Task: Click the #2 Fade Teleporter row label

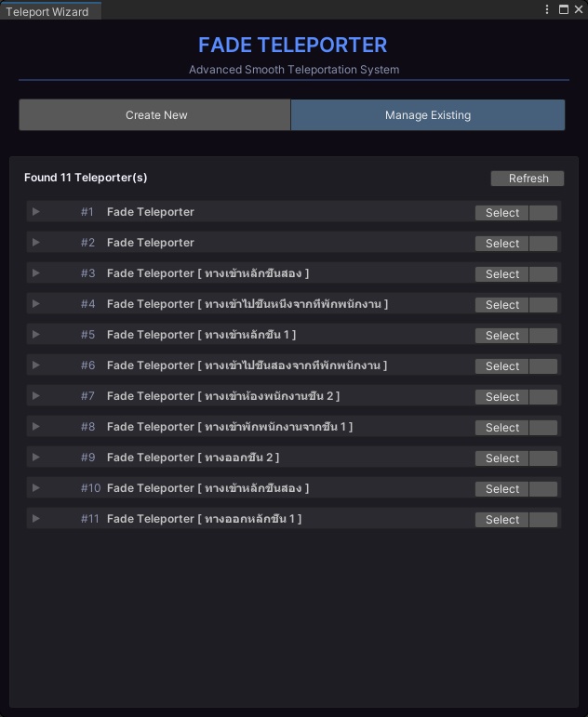Action: [151, 243]
